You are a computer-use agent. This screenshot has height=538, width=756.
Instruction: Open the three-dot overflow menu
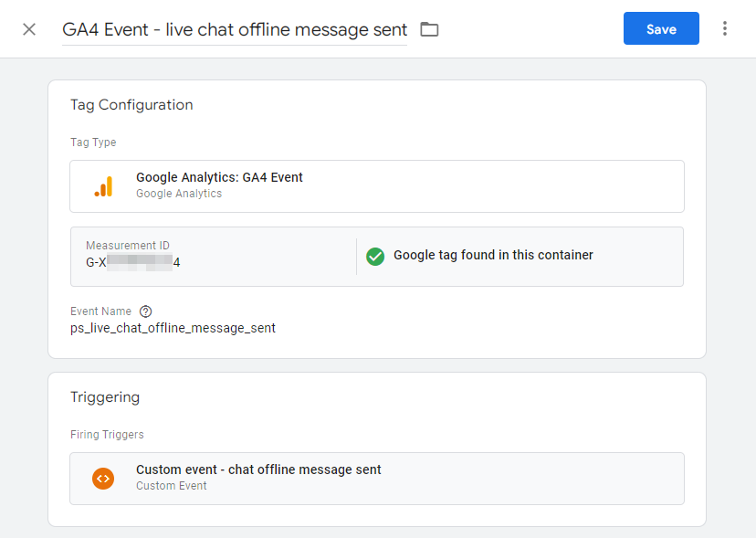(x=724, y=28)
